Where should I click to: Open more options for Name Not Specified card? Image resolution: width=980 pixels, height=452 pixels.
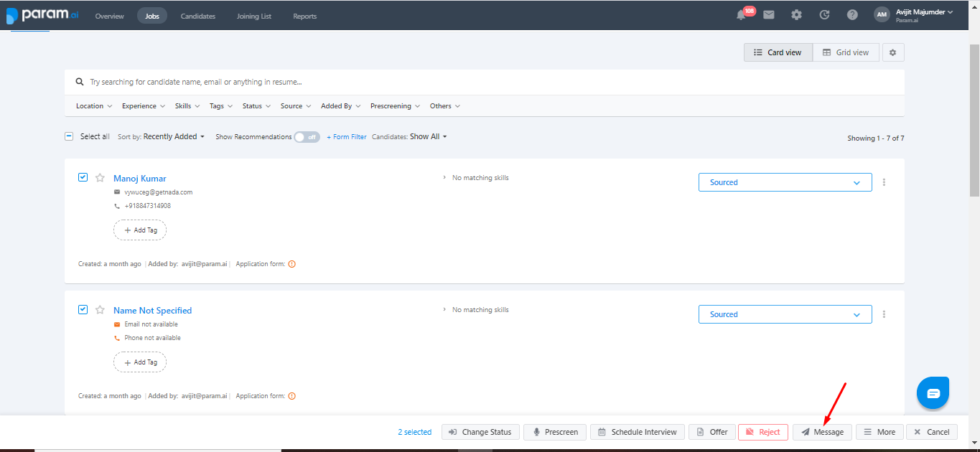(x=884, y=314)
